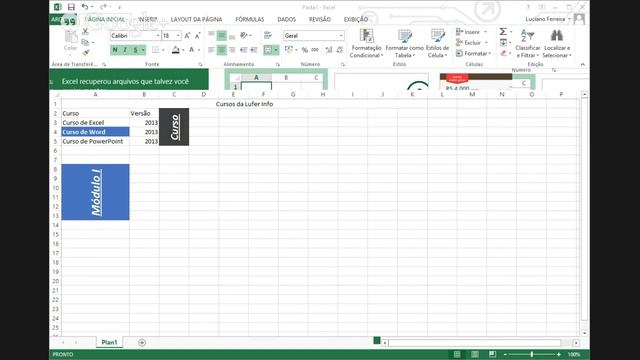Open the Luciano Ferreira account menu
Viewport: 640px width, 360px height.
(547, 19)
